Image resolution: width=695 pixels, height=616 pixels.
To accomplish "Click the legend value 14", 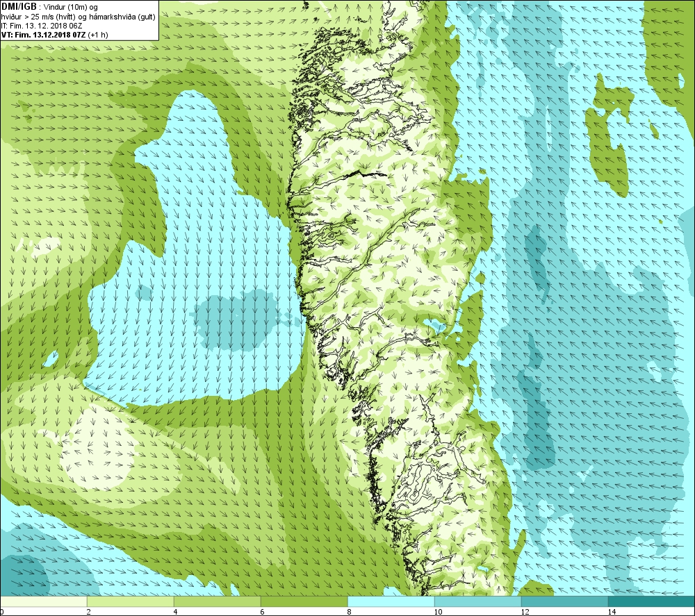I will (x=612, y=612).
